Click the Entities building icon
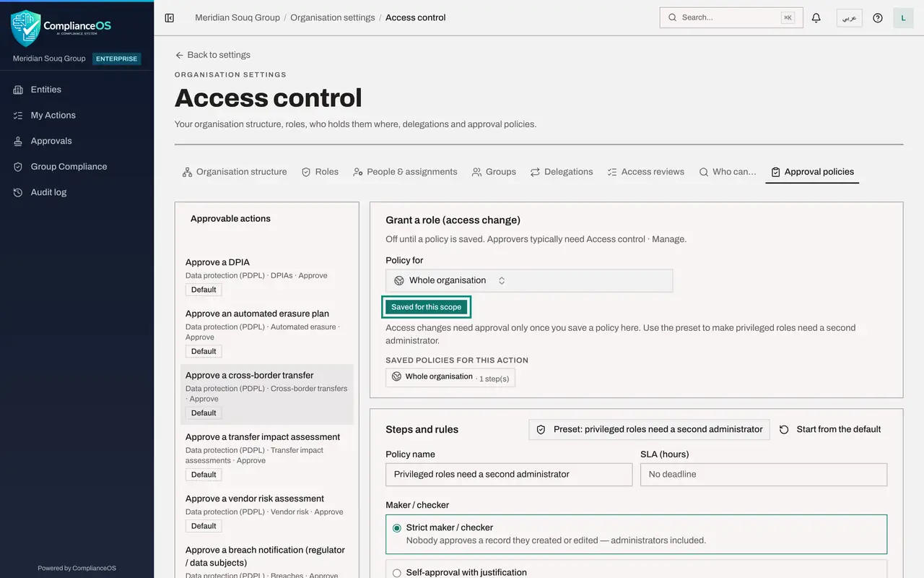The image size is (924, 578). [18, 90]
